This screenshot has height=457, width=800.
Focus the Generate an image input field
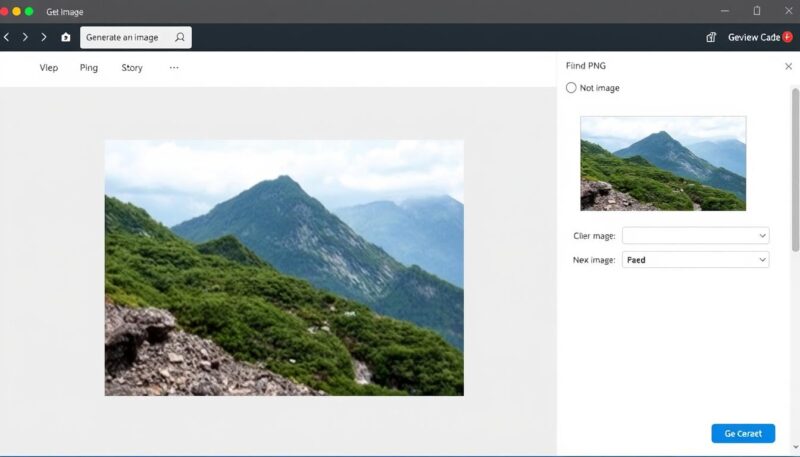[126, 37]
